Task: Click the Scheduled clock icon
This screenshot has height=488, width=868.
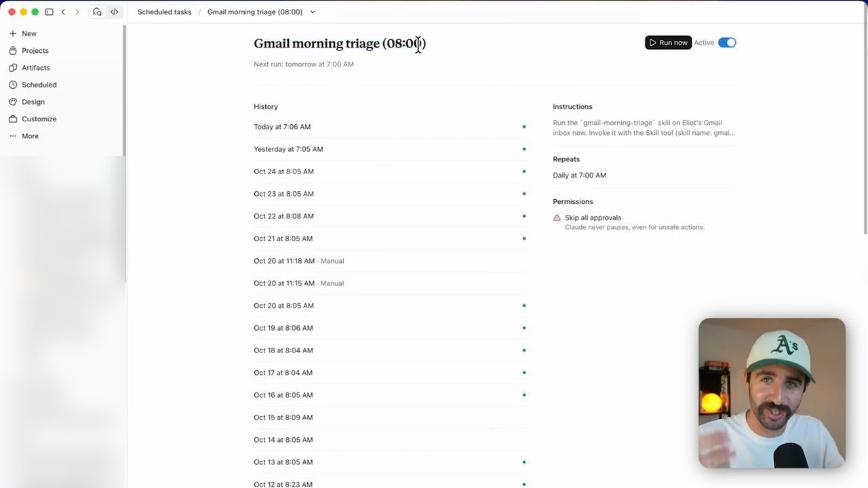Action: [x=13, y=85]
